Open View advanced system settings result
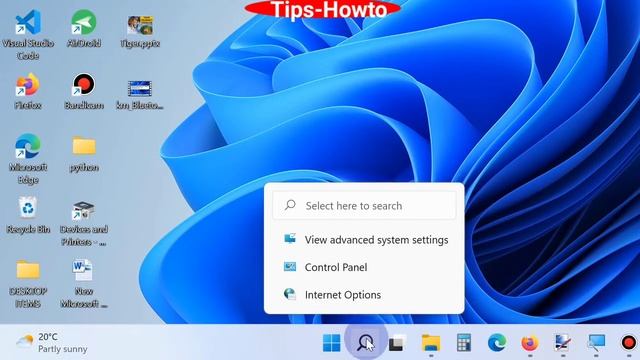Viewport: 640px width, 360px height. (x=364, y=240)
